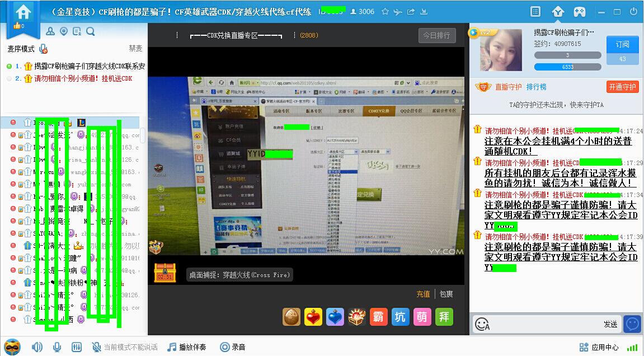Click the small chest icon on video corner
The height and width of the screenshot is (356, 644).
tap(156, 247)
